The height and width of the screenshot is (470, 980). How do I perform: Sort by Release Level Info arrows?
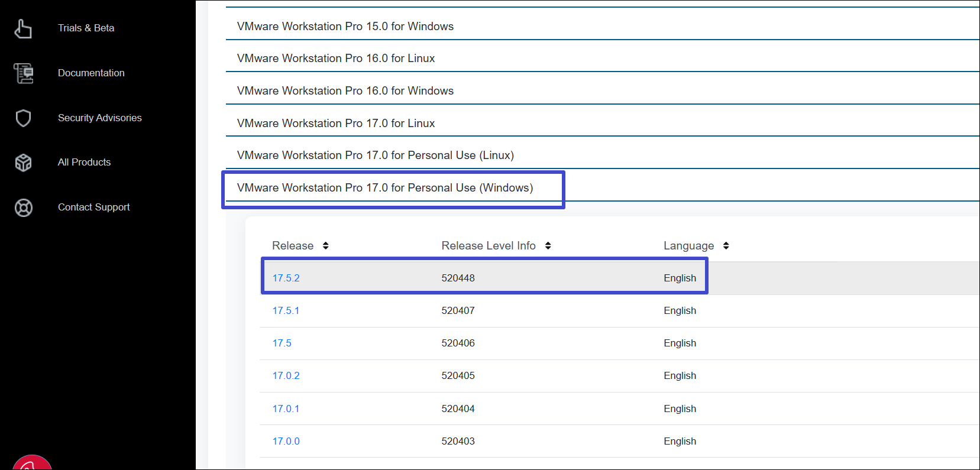(x=548, y=246)
